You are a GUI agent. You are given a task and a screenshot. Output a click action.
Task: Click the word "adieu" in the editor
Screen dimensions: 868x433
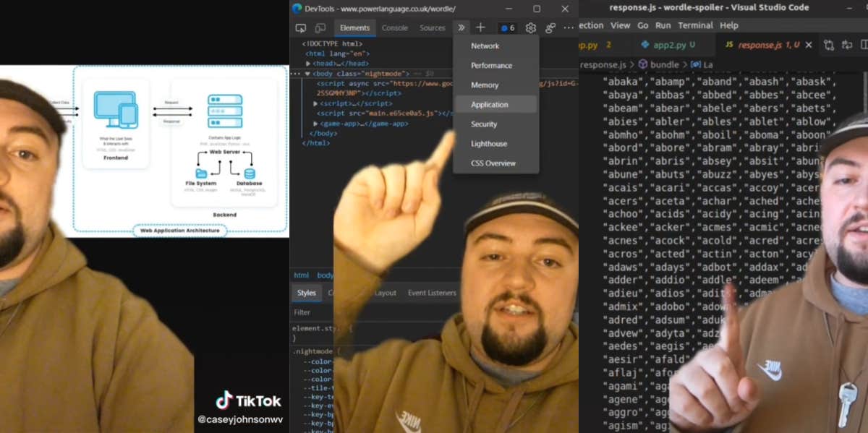pos(623,293)
